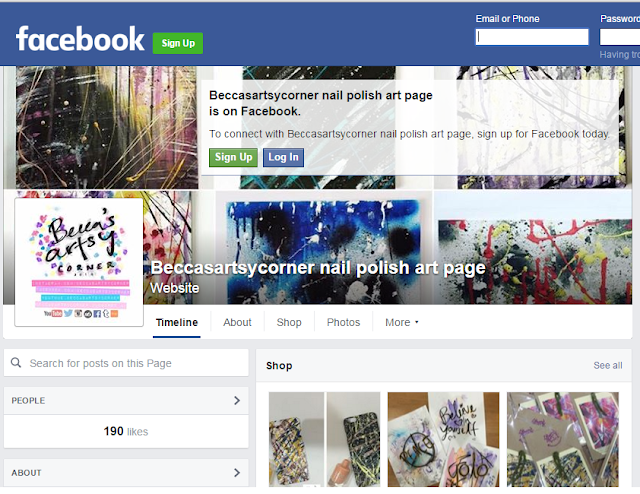The height and width of the screenshot is (494, 640).
Task: Go to the Shop tab
Action: (x=289, y=323)
